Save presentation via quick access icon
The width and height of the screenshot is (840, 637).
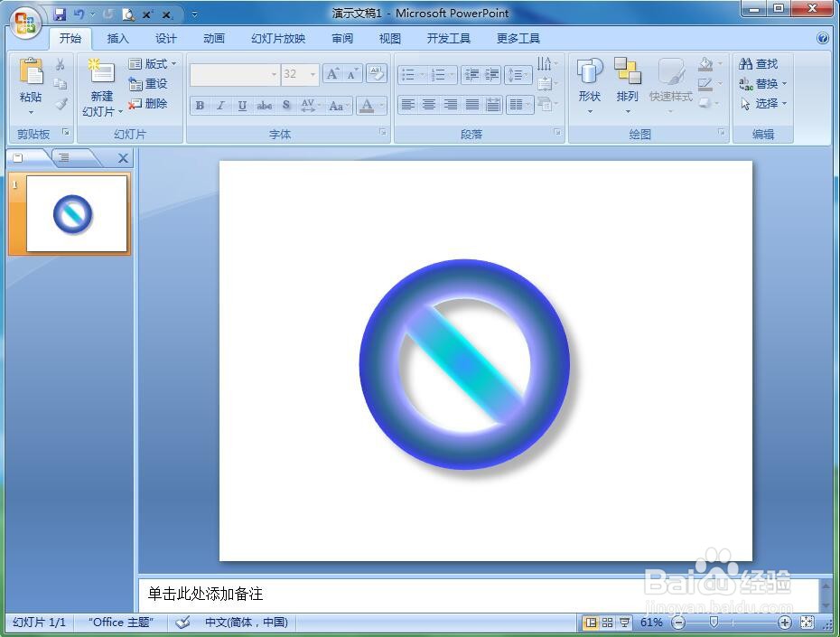pyautogui.click(x=60, y=14)
